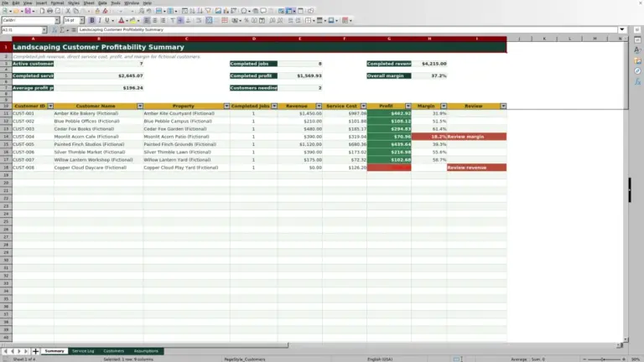The width and height of the screenshot is (644, 362).
Task: Click the Sum sigma icon
Action: (62, 29)
